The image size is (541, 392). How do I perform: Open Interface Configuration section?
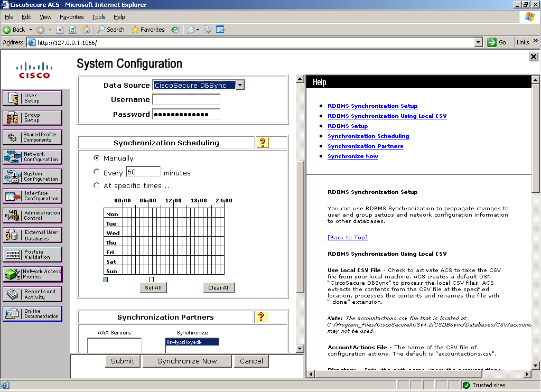(x=32, y=196)
